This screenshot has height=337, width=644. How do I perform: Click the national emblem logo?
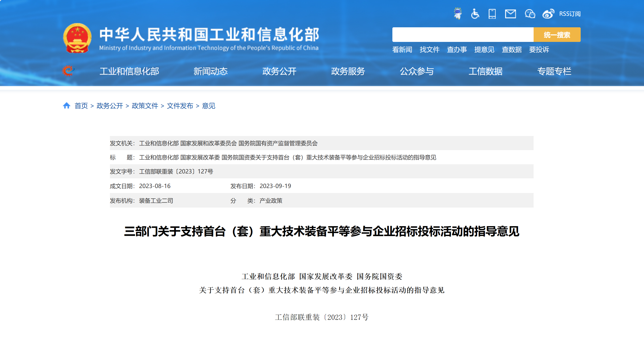tap(77, 38)
